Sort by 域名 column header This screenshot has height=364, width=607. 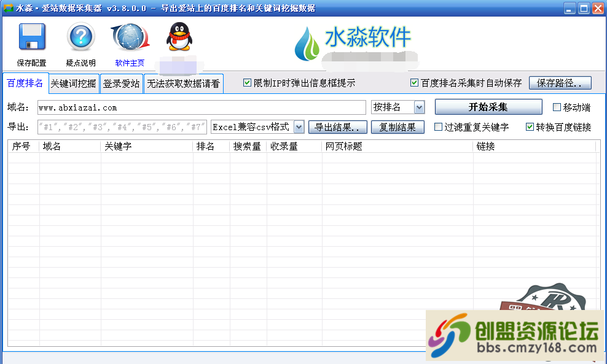[x=70, y=146]
